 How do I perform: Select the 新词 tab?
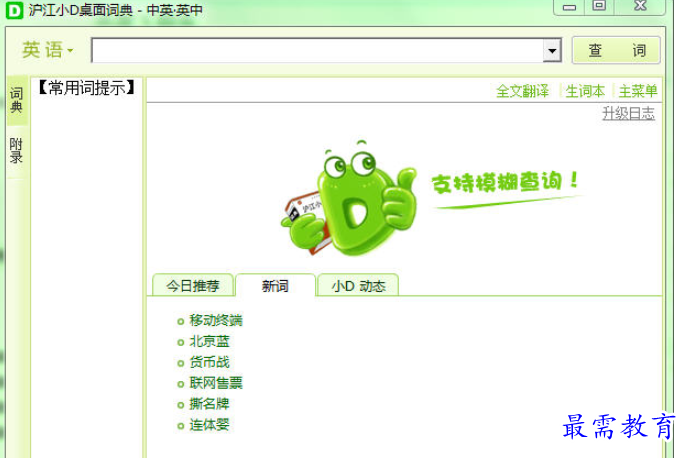275,285
